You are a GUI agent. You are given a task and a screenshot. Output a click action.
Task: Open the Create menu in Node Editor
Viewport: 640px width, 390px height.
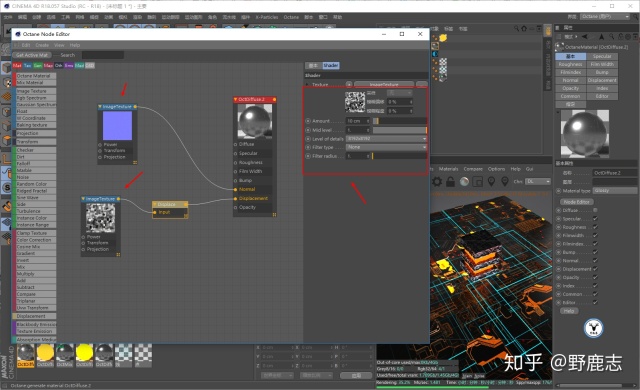pyautogui.click(x=42, y=45)
